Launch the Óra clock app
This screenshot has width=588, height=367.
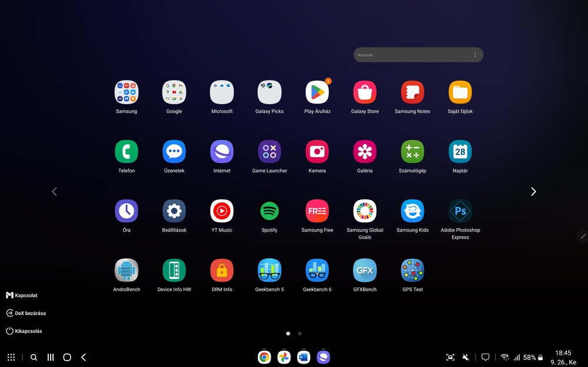pyautogui.click(x=127, y=211)
